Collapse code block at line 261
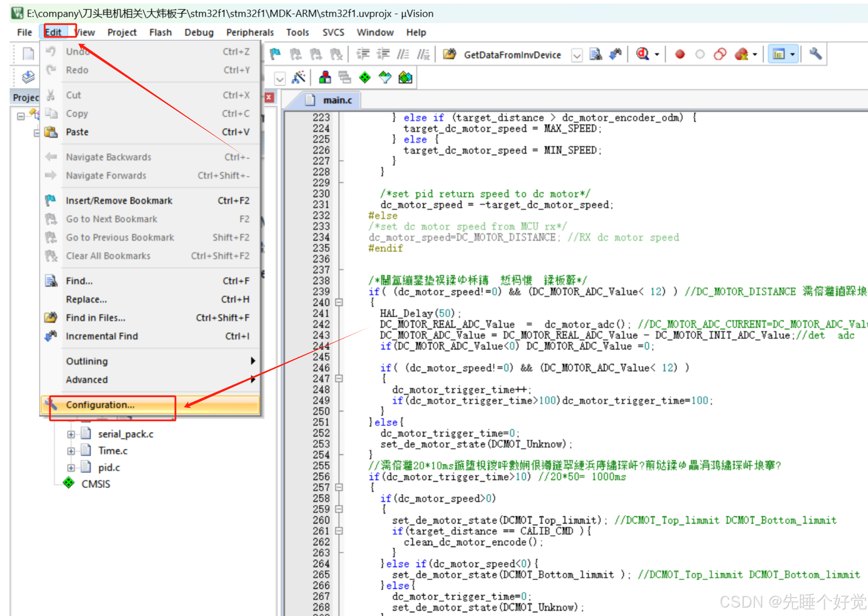This screenshot has width=868, height=616. point(339,531)
